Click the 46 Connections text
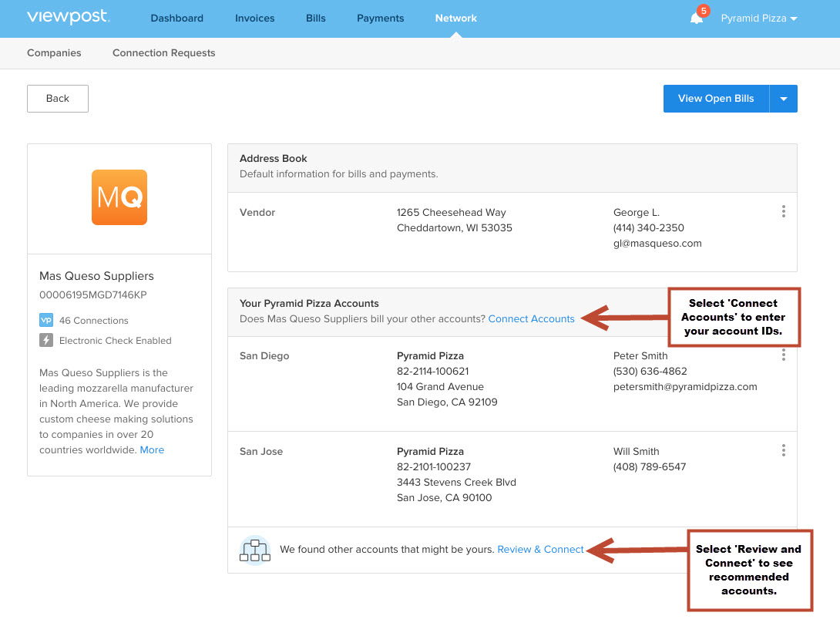 tap(94, 321)
